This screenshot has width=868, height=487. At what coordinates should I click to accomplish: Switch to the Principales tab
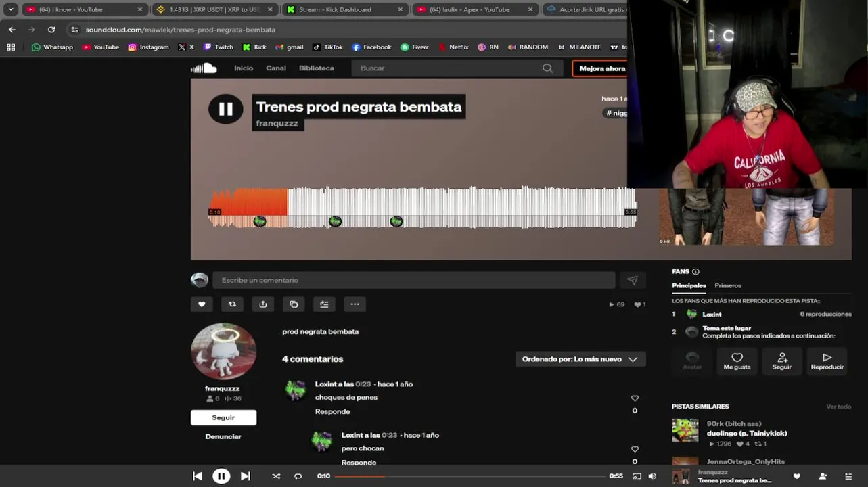[689, 285]
